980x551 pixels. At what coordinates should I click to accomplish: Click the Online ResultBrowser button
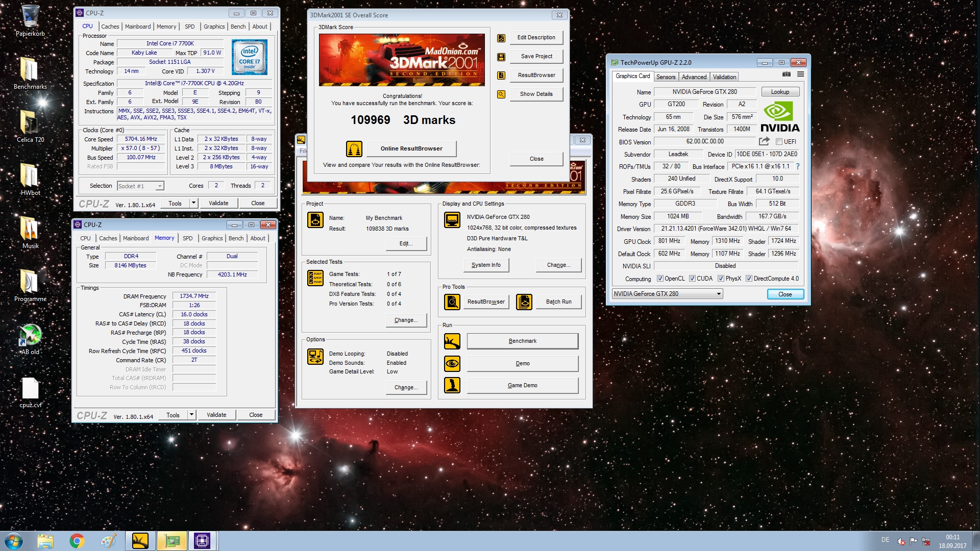click(411, 148)
